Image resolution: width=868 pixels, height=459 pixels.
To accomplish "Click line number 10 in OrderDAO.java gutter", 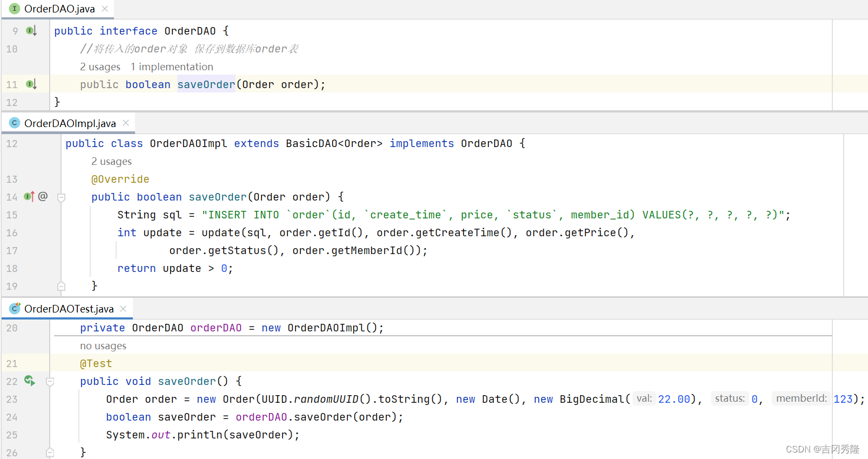I will click(x=12, y=49).
